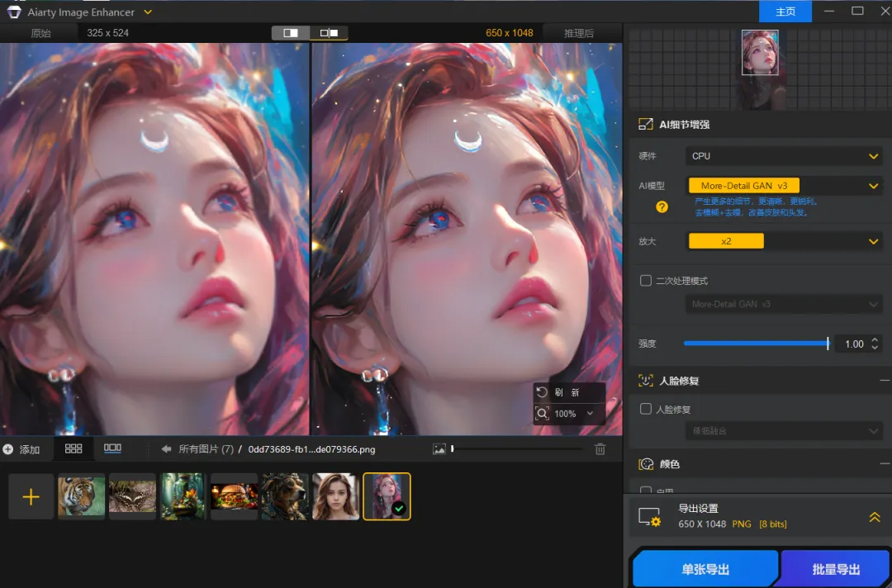Select the brown-haired woman portrait thumbnail

(335, 496)
